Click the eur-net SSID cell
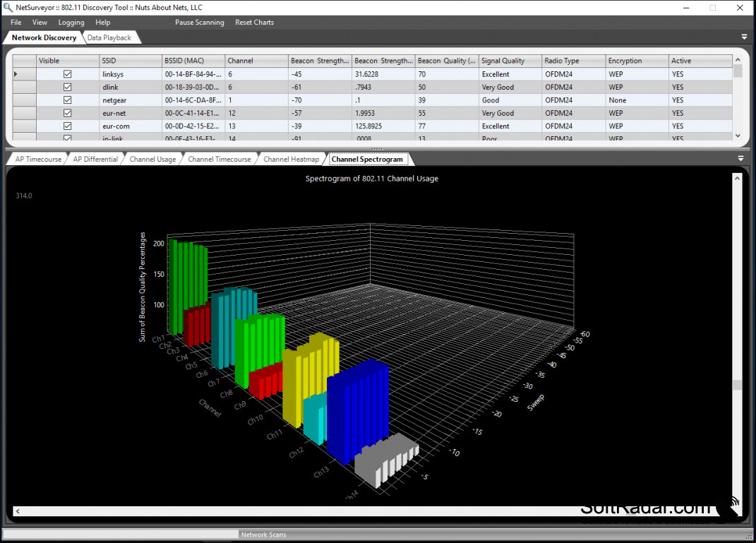This screenshot has height=543, width=756. [x=130, y=113]
